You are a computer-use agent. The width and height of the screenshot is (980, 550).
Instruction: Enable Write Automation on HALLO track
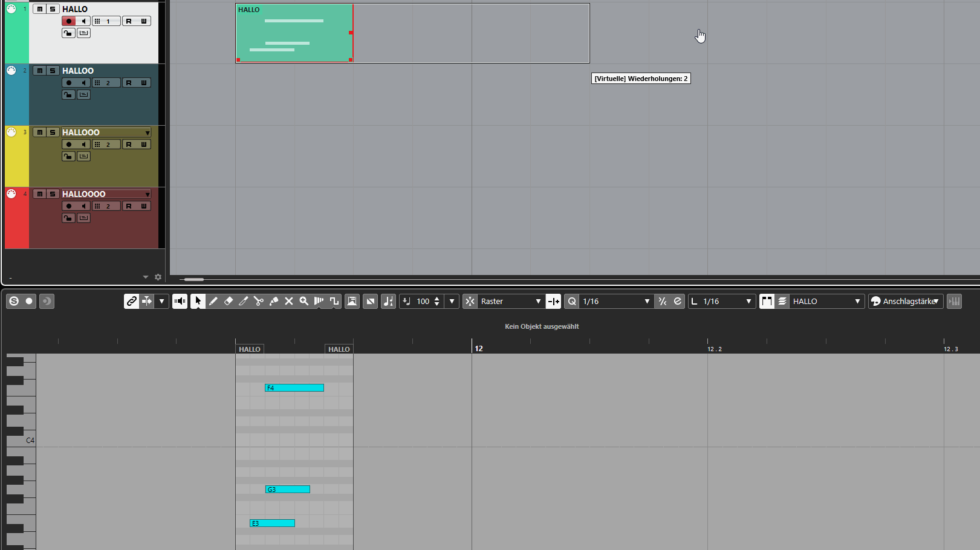143,21
